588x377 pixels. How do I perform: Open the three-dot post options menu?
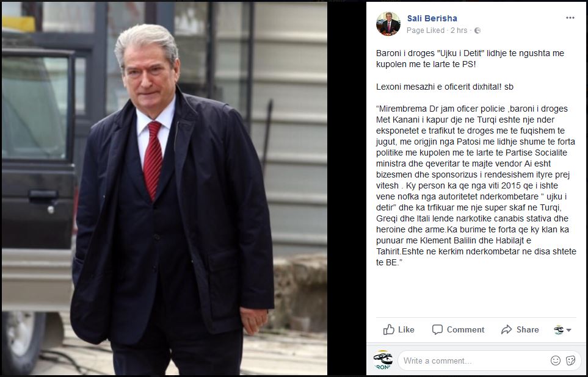pos(570,18)
